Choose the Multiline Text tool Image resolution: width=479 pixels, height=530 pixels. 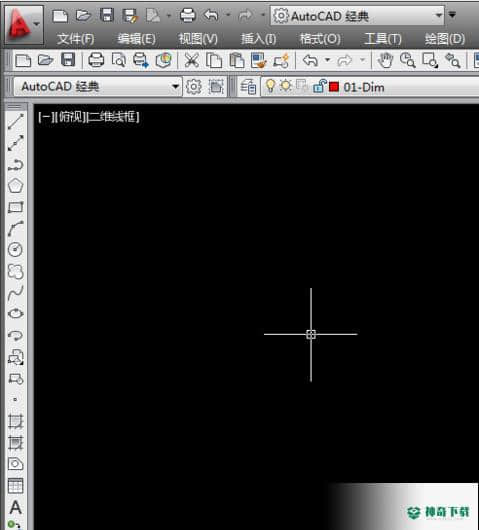pyautogui.click(x=16, y=507)
